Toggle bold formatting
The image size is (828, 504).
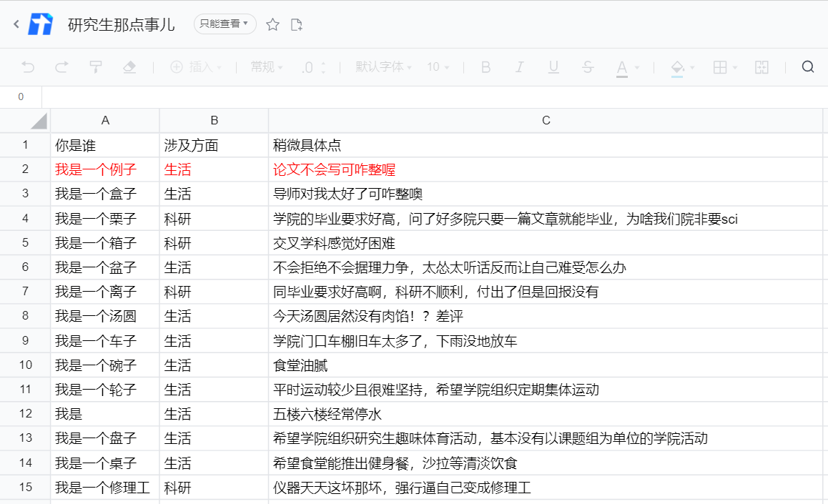[486, 66]
